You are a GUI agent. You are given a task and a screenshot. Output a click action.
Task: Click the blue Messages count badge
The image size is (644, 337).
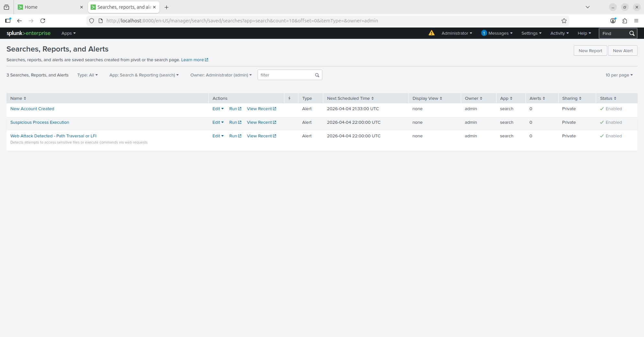(x=484, y=33)
